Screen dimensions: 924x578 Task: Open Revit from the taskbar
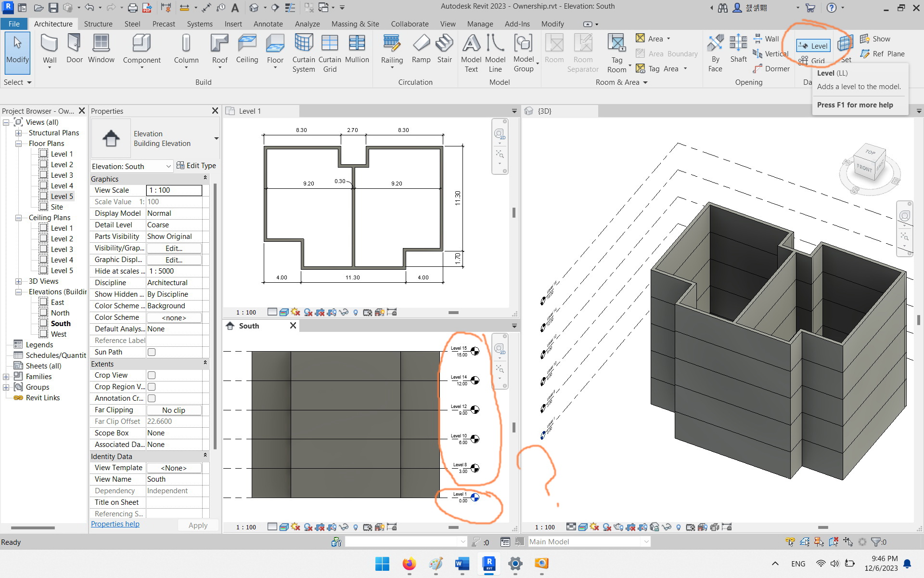click(x=489, y=565)
